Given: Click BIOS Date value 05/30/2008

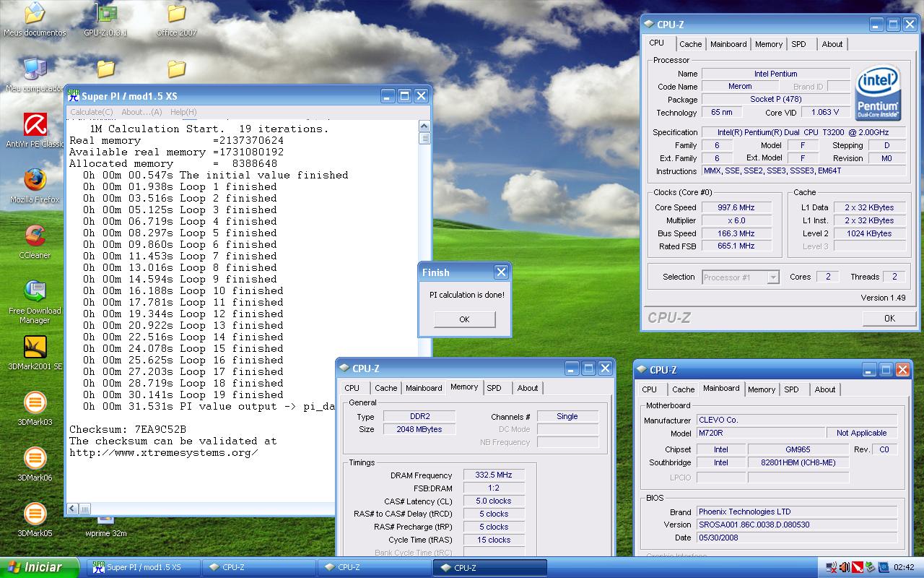Looking at the screenshot, I should tap(797, 538).
